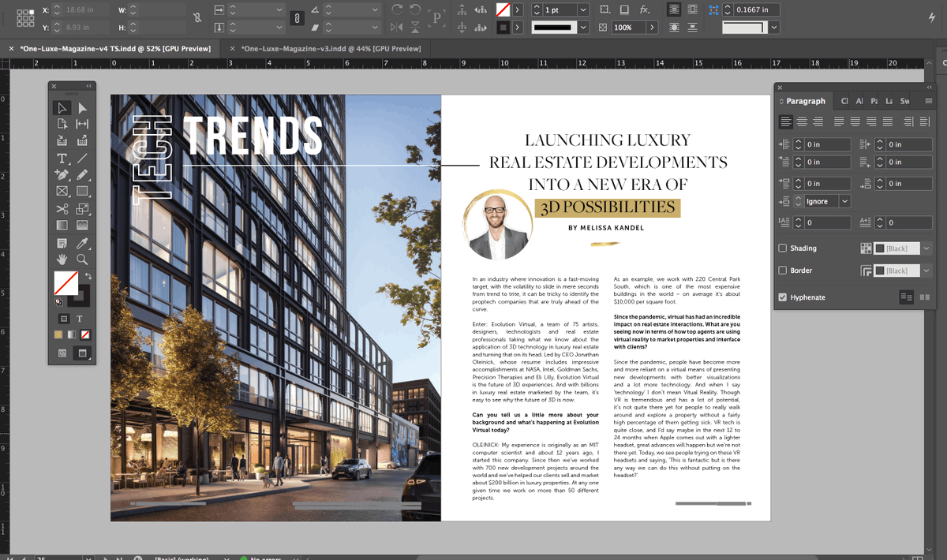Click the Rotate 90° clockwise icon
This screenshot has width=947, height=560.
pos(397,9)
